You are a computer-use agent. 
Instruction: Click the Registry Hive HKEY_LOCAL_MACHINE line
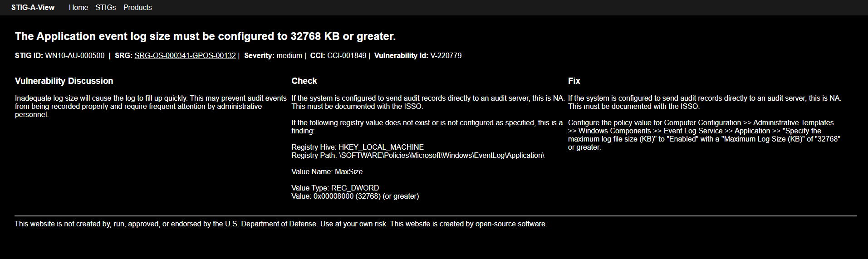[x=358, y=147]
